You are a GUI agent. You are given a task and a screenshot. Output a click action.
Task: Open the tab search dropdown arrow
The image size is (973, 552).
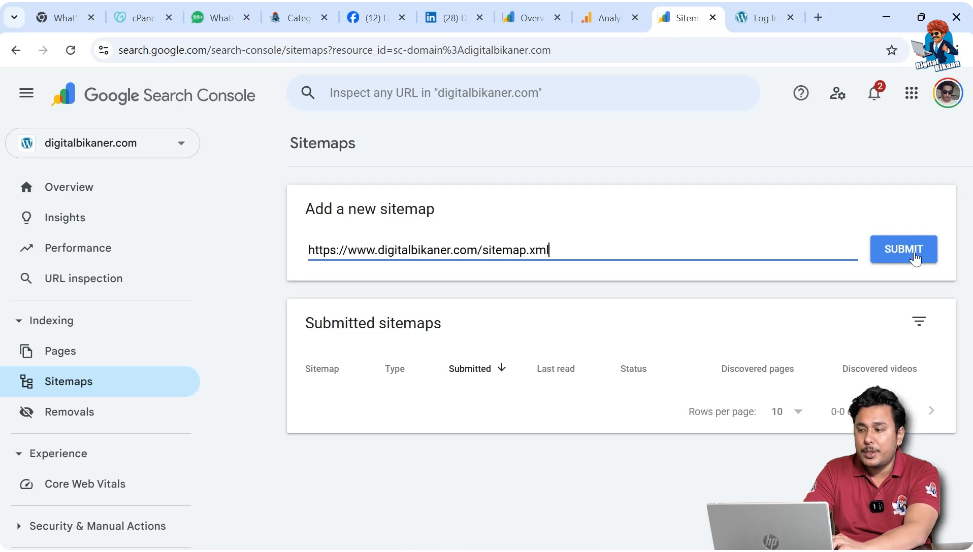click(x=14, y=17)
